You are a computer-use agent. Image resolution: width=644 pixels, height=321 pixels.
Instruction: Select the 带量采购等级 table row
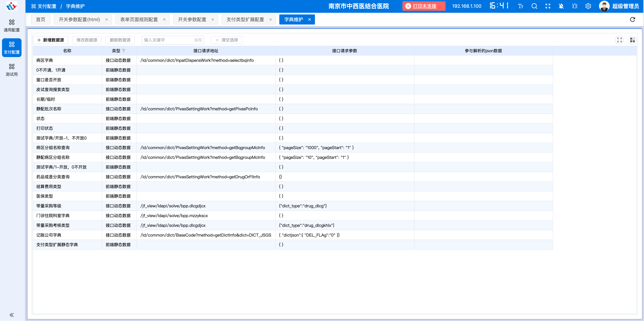49,206
